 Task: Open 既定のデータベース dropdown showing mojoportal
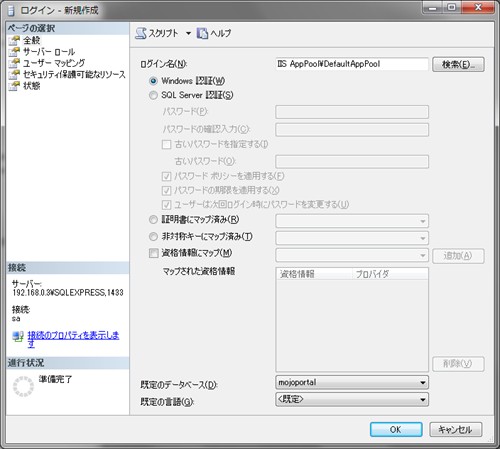click(x=352, y=382)
